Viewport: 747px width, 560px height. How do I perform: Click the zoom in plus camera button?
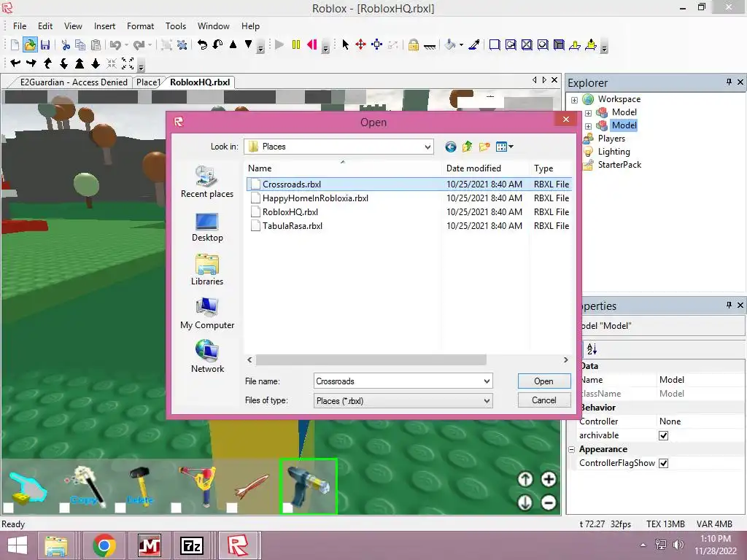549,479
